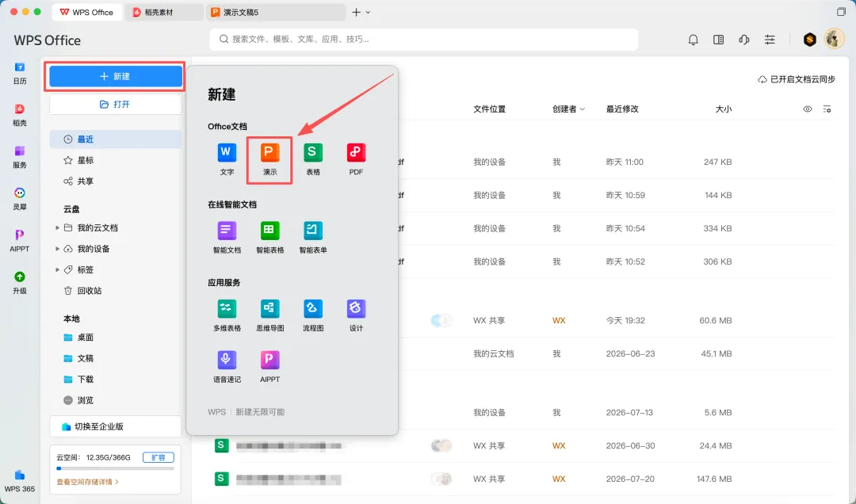Create a 智能表格 online sheet
The width and height of the screenshot is (856, 504).
coord(269,237)
